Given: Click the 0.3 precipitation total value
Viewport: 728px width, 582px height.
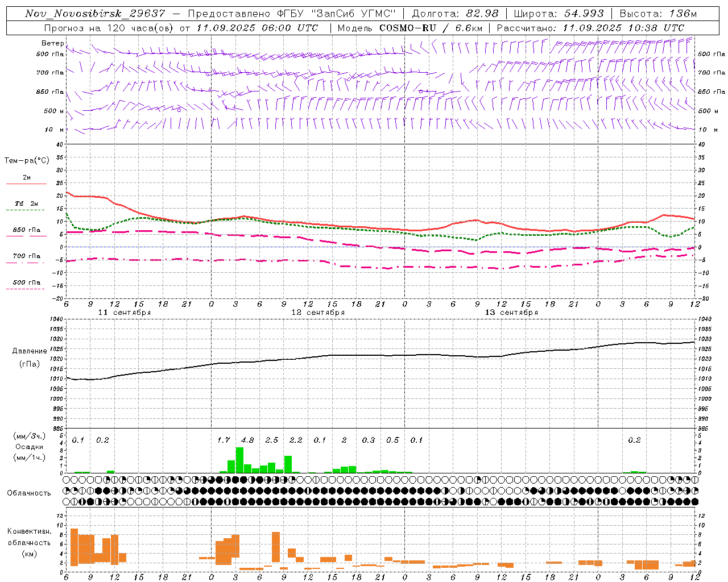Looking at the screenshot, I should coord(369,440).
